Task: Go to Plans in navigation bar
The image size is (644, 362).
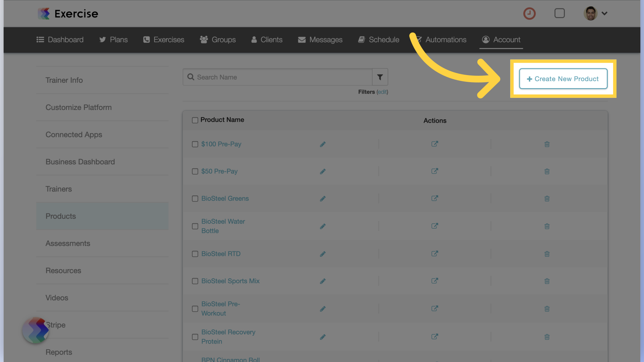Action: coord(113,40)
